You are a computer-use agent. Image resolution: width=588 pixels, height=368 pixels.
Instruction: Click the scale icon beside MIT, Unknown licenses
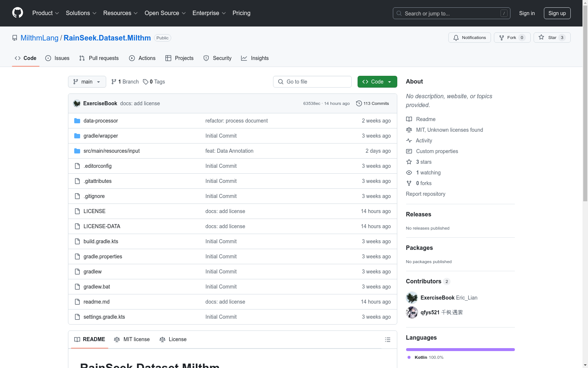[409, 130]
